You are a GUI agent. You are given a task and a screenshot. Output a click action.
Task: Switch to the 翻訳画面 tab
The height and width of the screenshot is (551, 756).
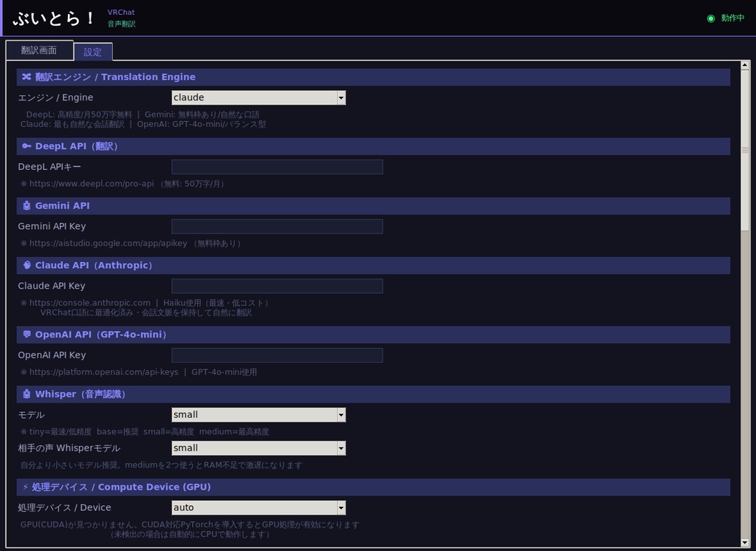tap(39, 50)
